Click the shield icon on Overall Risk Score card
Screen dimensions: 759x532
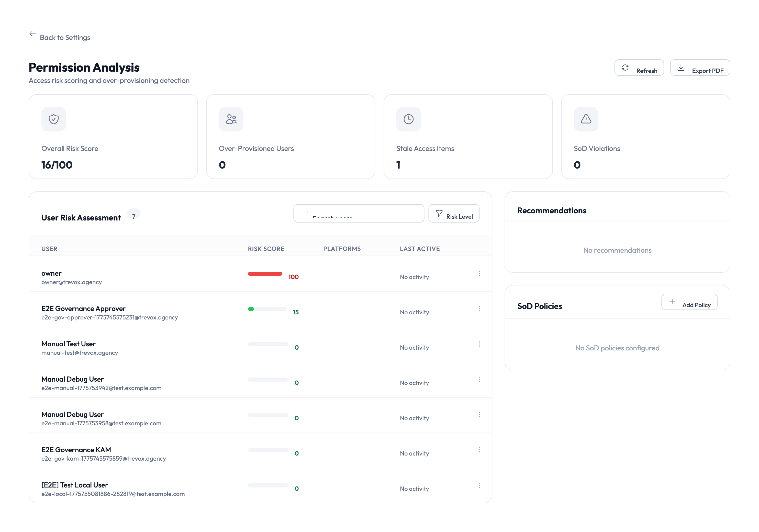[x=53, y=119]
